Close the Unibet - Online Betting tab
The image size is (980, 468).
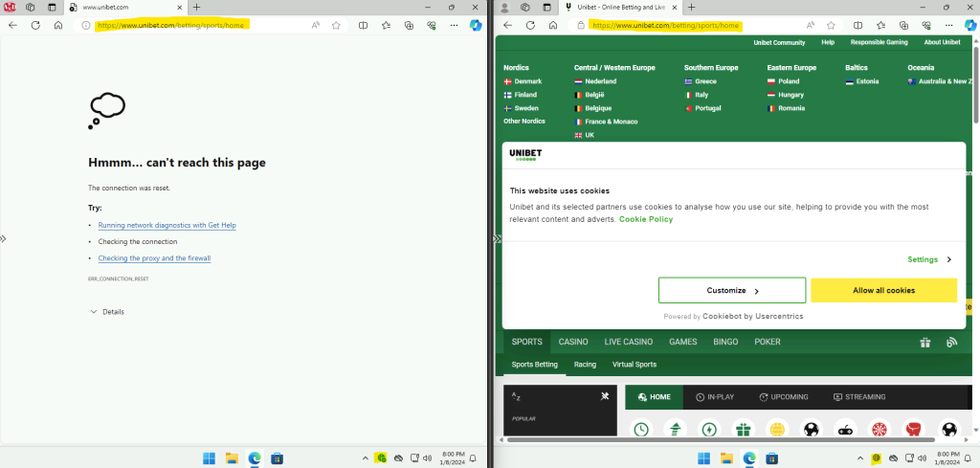[675, 8]
